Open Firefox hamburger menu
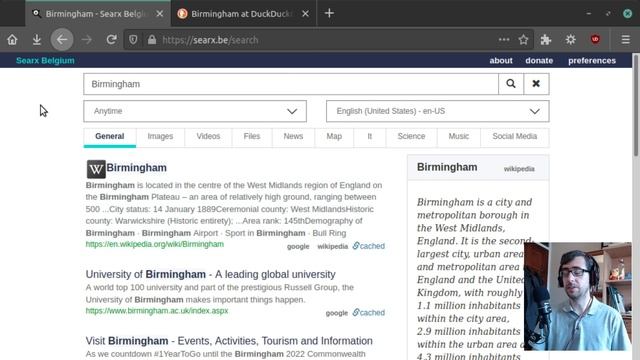Viewport: 640px width, 360px height. tap(625, 40)
